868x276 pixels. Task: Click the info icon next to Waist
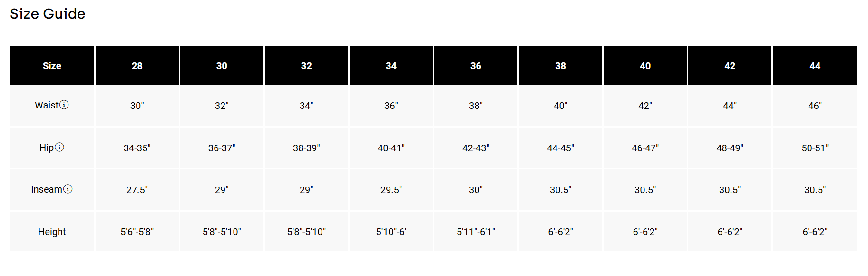pos(64,105)
